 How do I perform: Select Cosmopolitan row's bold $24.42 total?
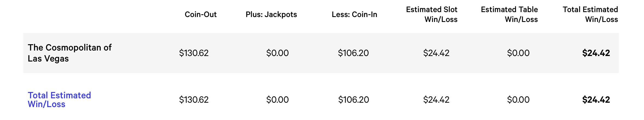pyautogui.click(x=596, y=53)
